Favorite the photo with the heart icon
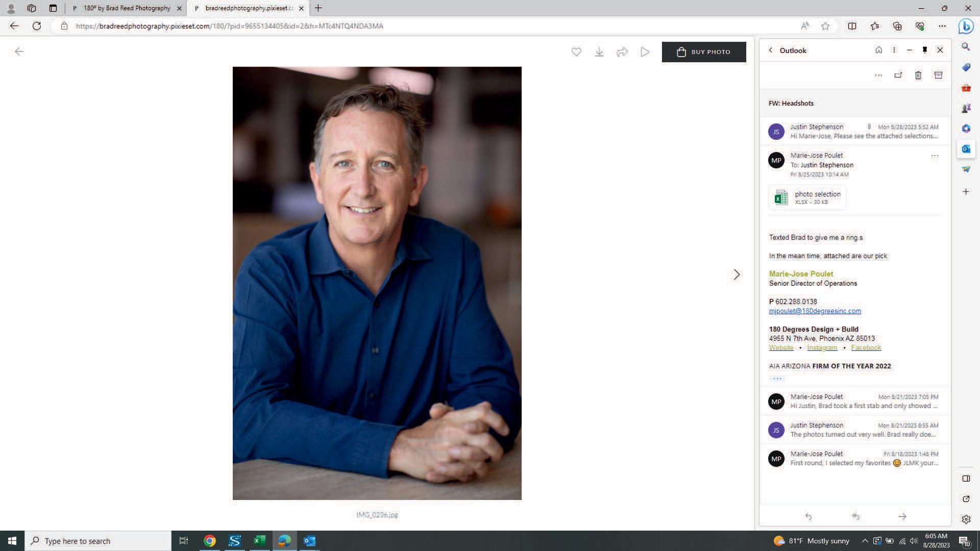Screen dimensions: 980x551 576,52
